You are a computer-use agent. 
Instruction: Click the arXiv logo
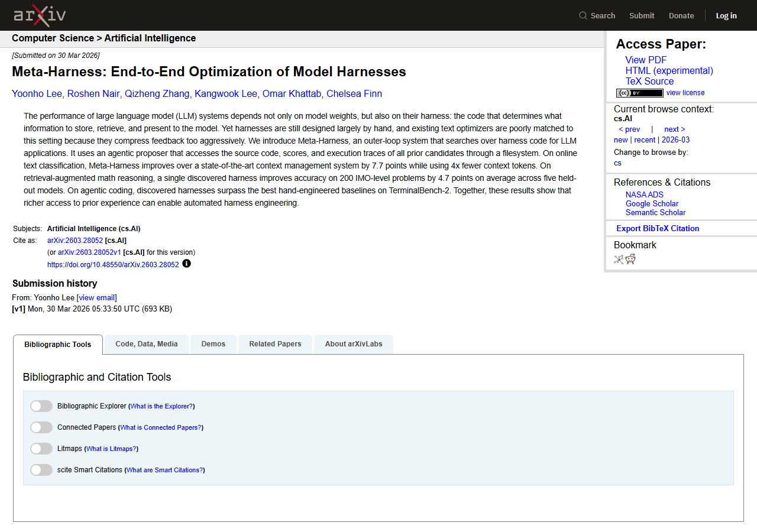[40, 15]
